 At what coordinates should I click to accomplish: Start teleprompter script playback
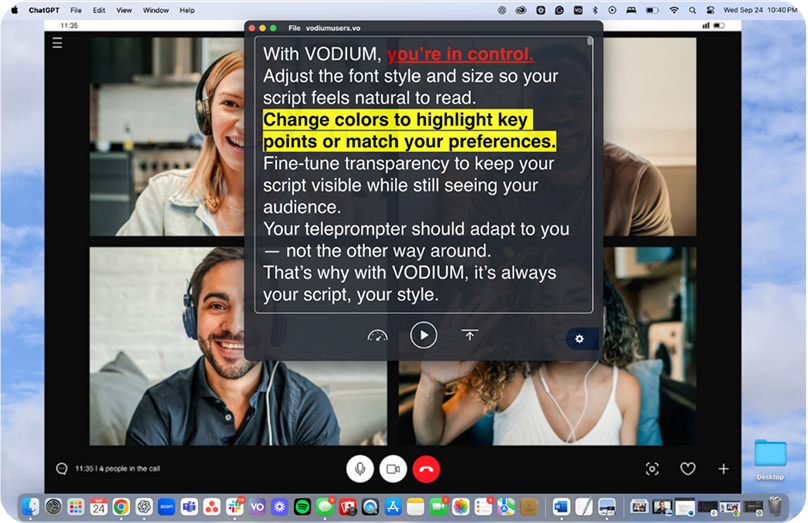click(x=424, y=335)
